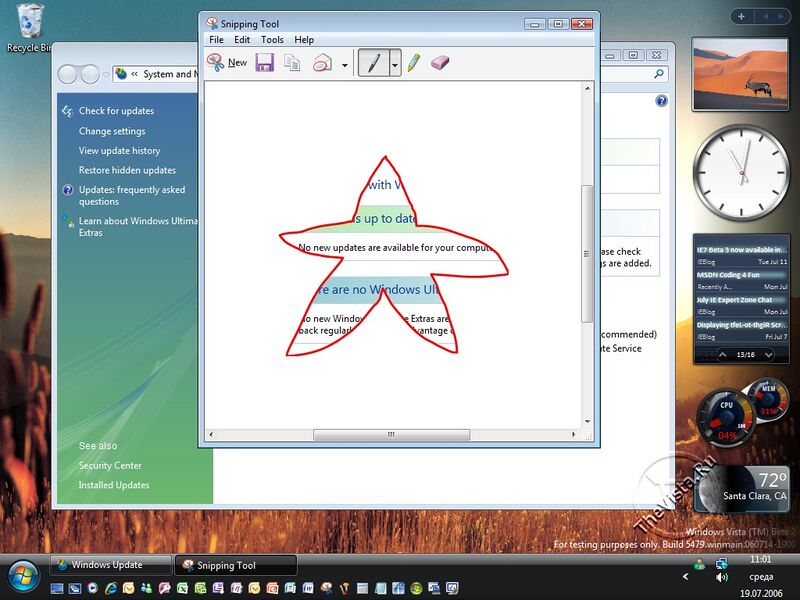
Task: Save the snip with floppy disk icon
Action: [x=265, y=63]
